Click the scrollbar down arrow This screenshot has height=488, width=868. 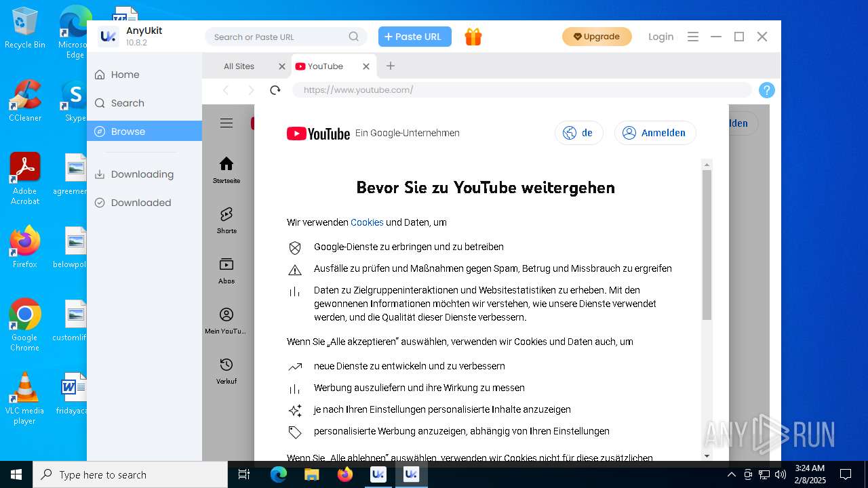tap(707, 456)
